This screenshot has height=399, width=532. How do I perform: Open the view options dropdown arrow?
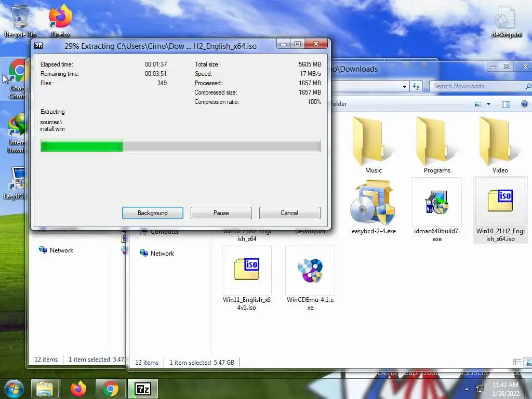click(488, 104)
